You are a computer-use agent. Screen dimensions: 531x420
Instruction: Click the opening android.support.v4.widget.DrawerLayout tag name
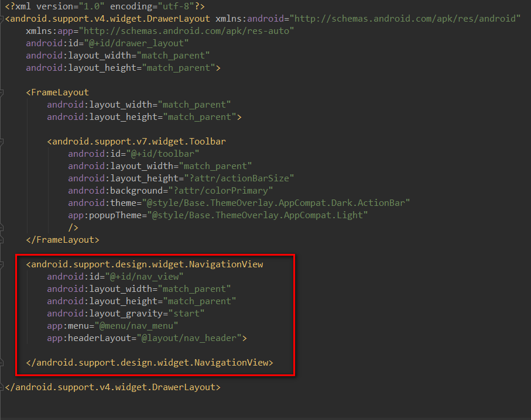coord(109,19)
